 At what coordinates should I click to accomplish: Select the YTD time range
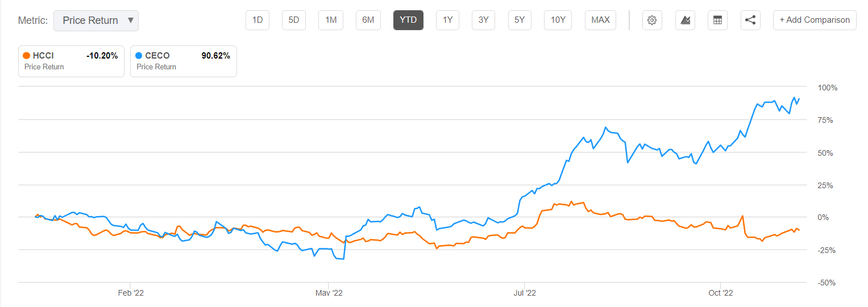click(408, 20)
